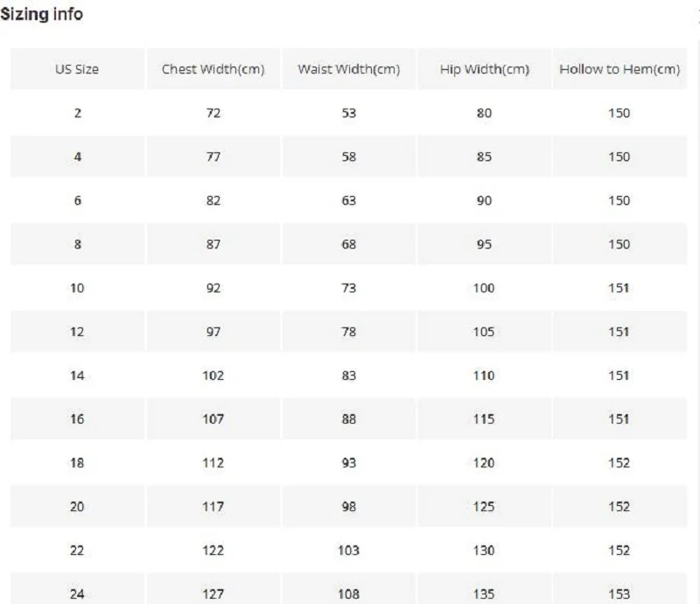Click the Hip Width(cm) column header

pos(485,69)
